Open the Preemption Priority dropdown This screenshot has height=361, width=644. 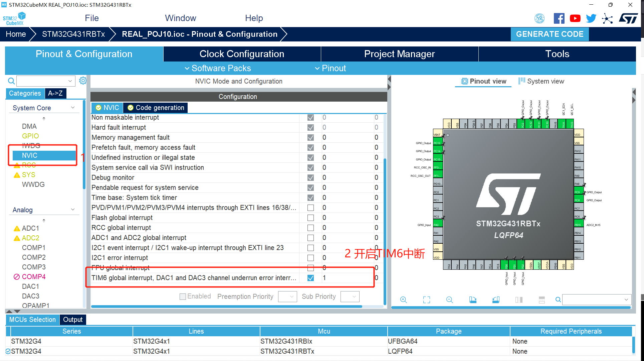[287, 296]
